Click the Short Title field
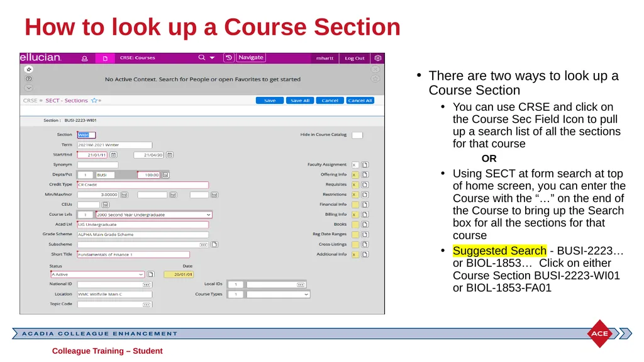 [133, 254]
